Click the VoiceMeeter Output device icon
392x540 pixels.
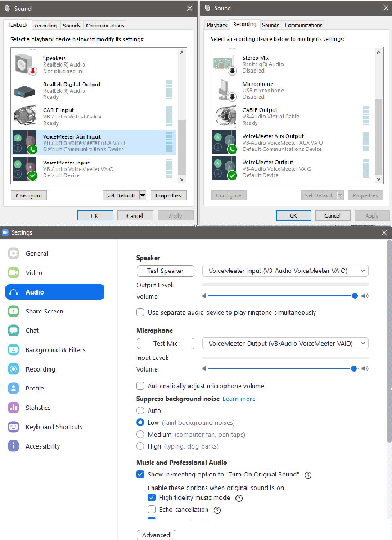coord(224,168)
